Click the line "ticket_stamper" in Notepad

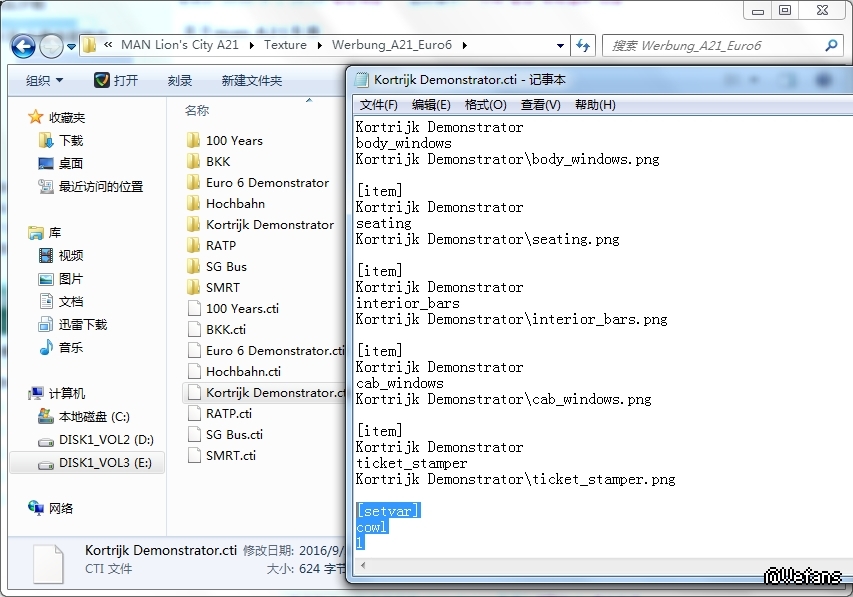[x=411, y=463]
